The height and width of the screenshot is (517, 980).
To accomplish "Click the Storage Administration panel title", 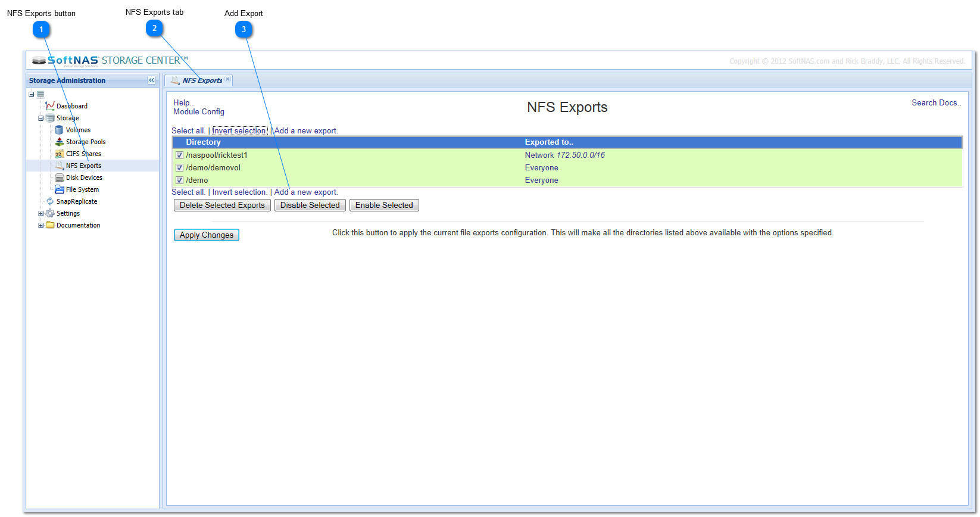I will (x=67, y=80).
